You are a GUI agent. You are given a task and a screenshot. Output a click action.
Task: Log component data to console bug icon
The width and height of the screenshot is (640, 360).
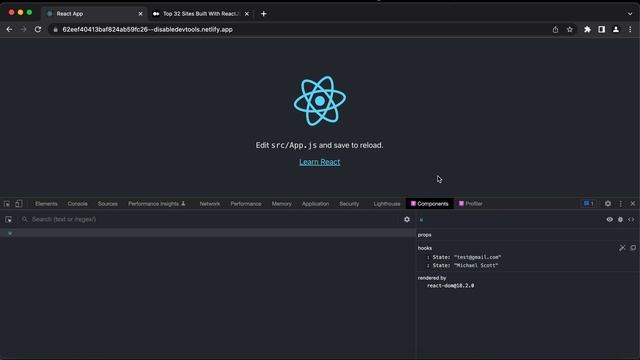coord(620,220)
